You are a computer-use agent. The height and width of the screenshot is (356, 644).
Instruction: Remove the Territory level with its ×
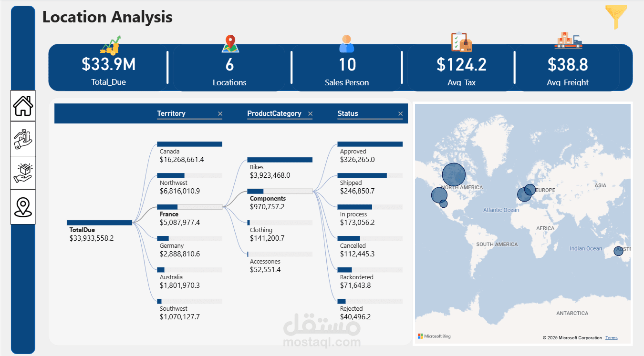(220, 114)
